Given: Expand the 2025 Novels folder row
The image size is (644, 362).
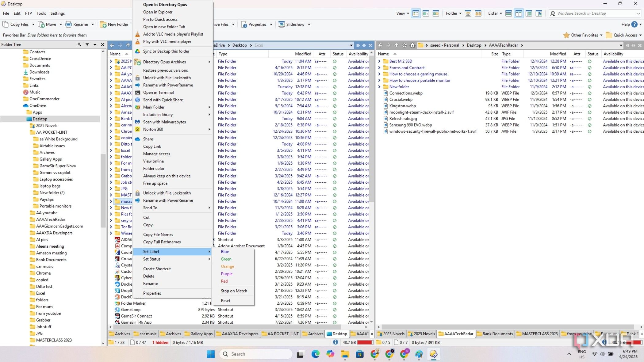Looking at the screenshot, I should [111, 61].
